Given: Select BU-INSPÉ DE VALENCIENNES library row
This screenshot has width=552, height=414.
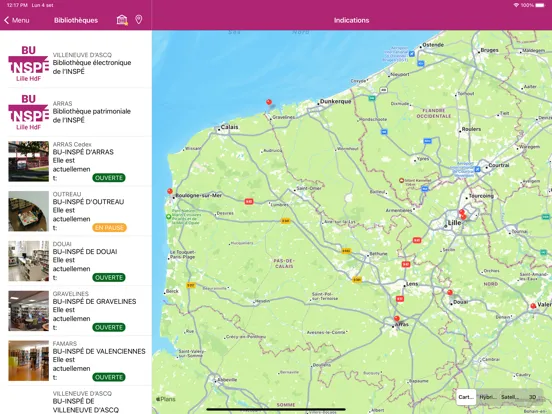Looking at the screenshot, I should [x=76, y=360].
